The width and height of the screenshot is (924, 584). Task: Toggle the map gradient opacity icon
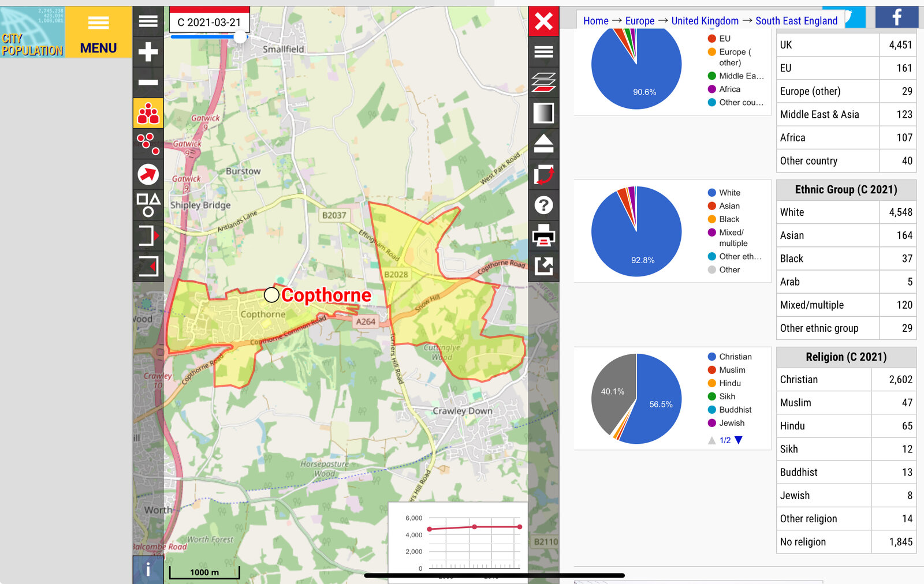[x=543, y=113]
